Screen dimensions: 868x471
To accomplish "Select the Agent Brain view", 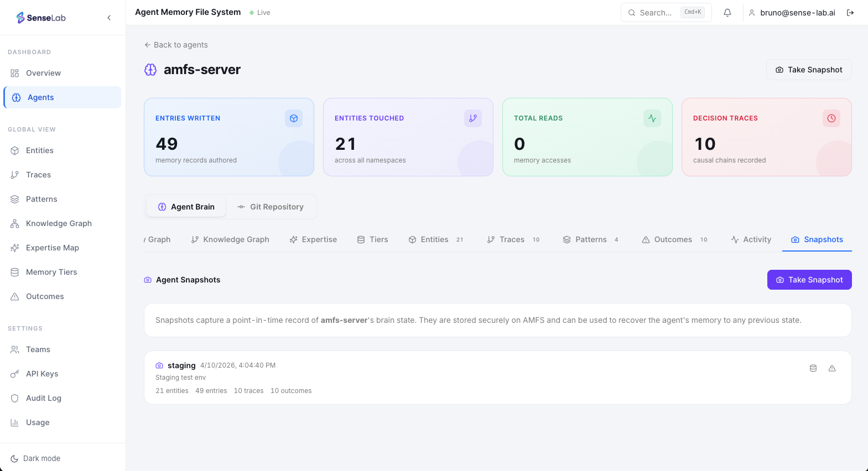I will (186, 207).
